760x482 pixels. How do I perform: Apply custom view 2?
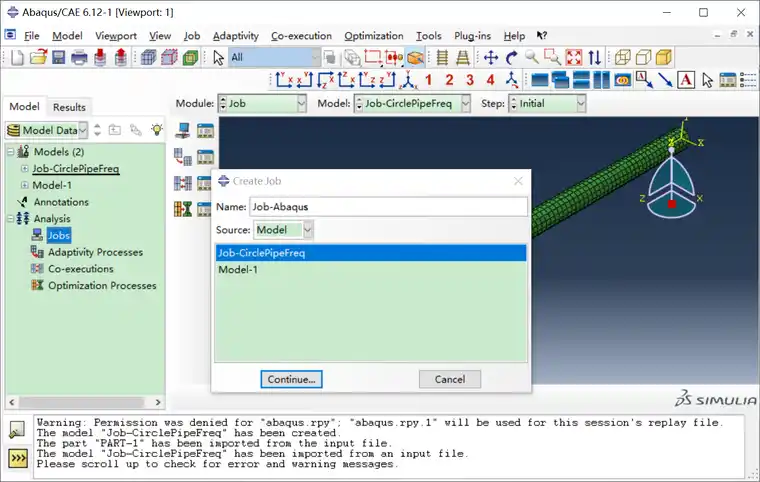[x=449, y=80]
